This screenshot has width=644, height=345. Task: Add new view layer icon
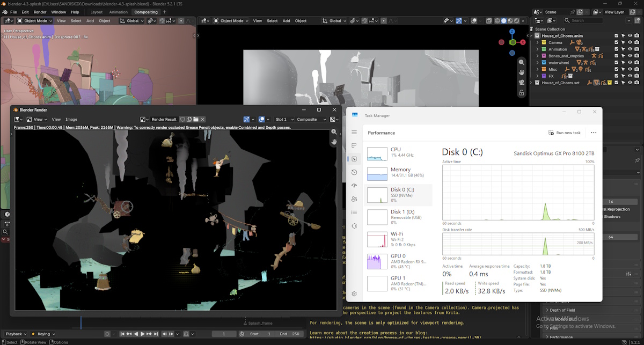(x=632, y=12)
